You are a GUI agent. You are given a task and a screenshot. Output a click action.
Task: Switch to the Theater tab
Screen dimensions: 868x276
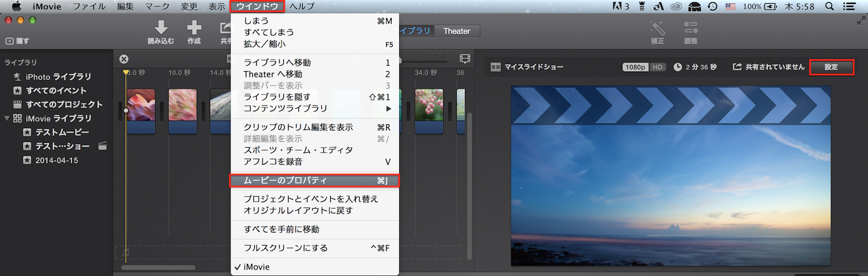coord(457,31)
